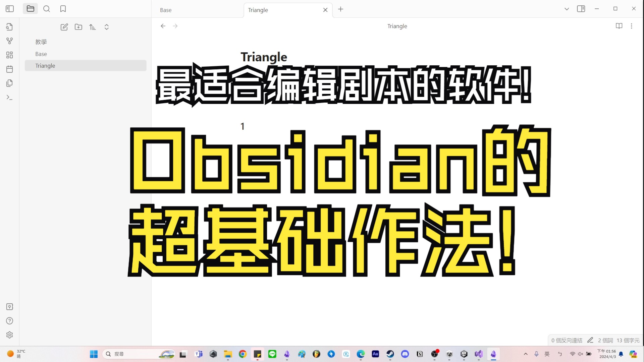Open Obsidian settings

(9, 335)
